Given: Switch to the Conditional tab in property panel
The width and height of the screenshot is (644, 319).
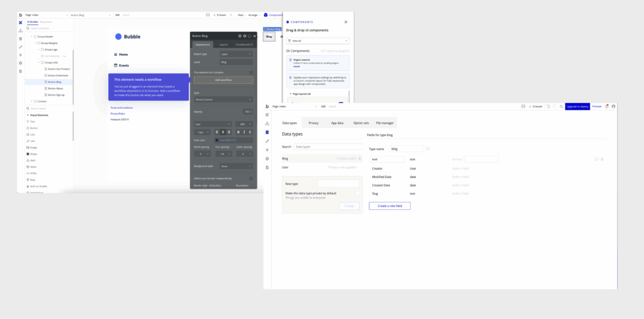Looking at the screenshot, I should click(x=244, y=45).
